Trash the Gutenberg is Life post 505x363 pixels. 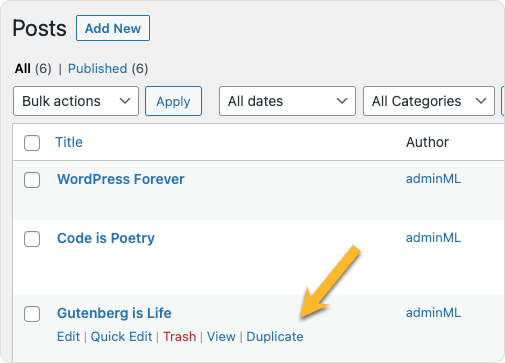[x=179, y=337]
